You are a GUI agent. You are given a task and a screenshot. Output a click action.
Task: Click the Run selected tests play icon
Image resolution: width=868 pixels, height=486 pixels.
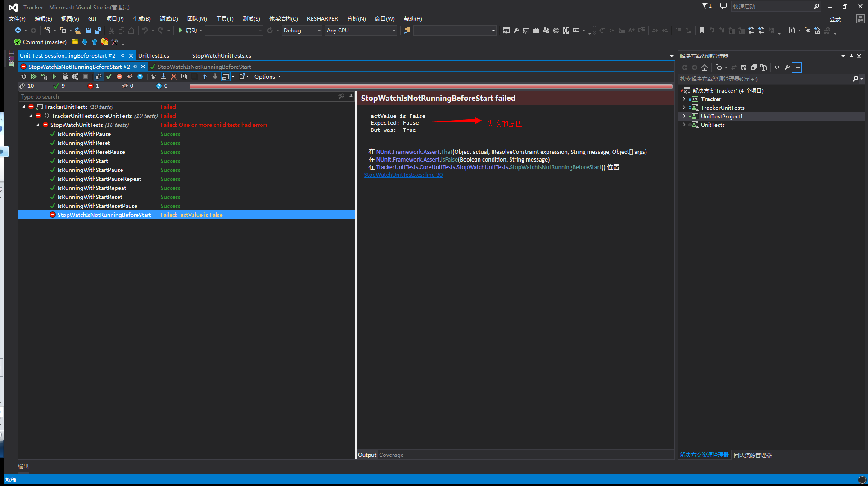[54, 76]
